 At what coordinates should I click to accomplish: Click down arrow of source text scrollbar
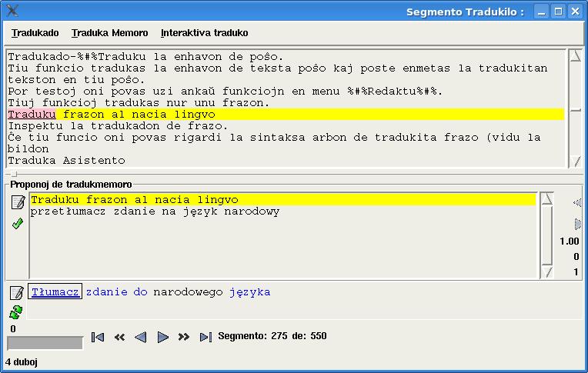[576, 162]
